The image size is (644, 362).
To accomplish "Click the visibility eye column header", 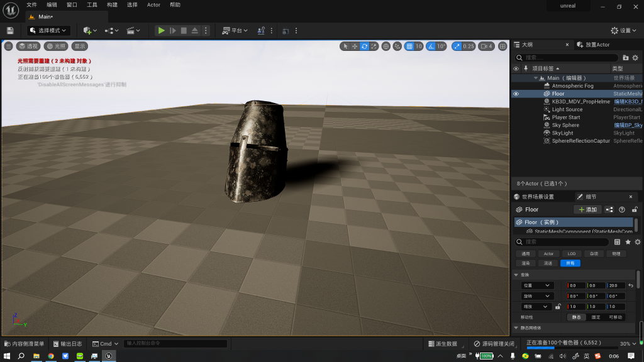I will click(516, 69).
